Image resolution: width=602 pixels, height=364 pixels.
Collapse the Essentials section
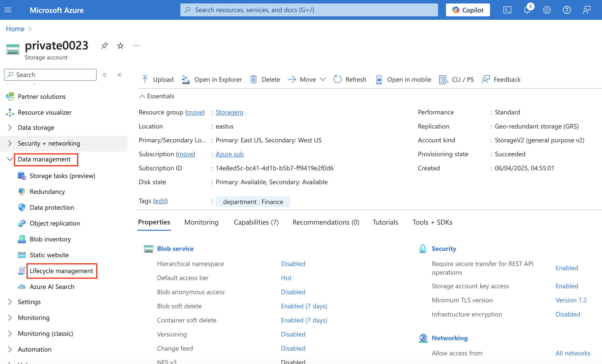click(157, 96)
